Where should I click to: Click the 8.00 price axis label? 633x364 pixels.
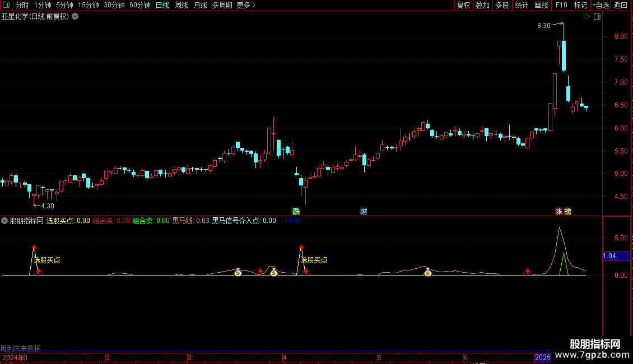tap(621, 36)
